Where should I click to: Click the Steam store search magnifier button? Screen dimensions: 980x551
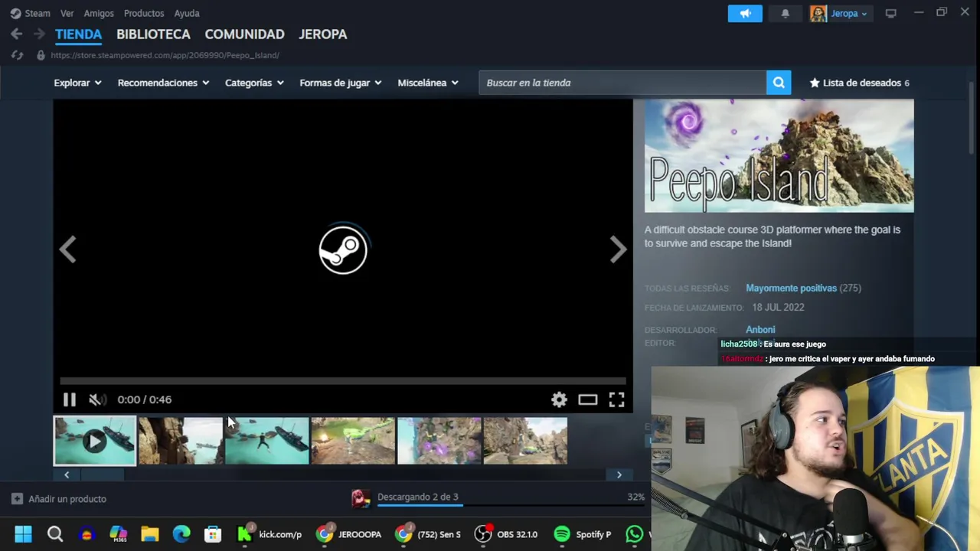[779, 83]
